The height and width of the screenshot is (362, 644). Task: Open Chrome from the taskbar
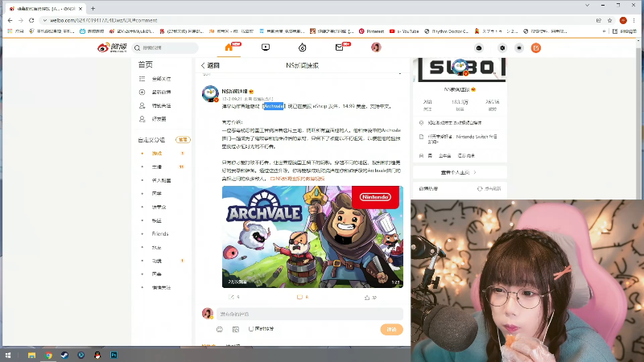(48, 355)
